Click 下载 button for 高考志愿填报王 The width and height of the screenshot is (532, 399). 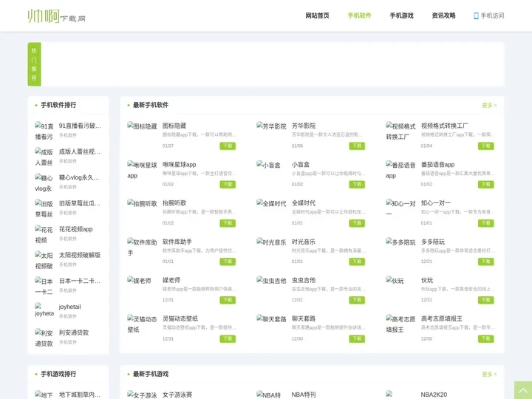486,338
